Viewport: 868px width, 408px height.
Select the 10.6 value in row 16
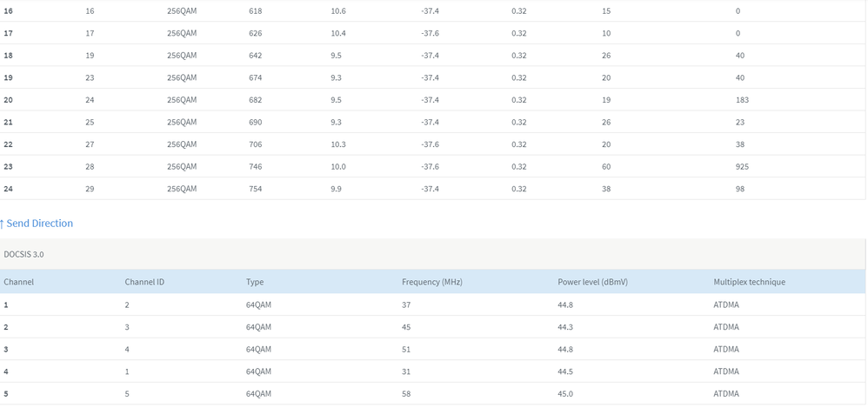pyautogui.click(x=338, y=10)
